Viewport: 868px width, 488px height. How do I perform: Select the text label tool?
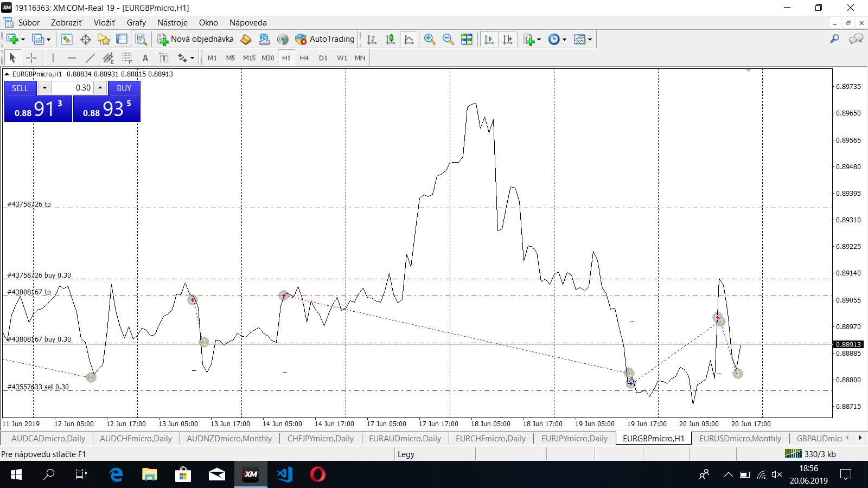coord(163,57)
